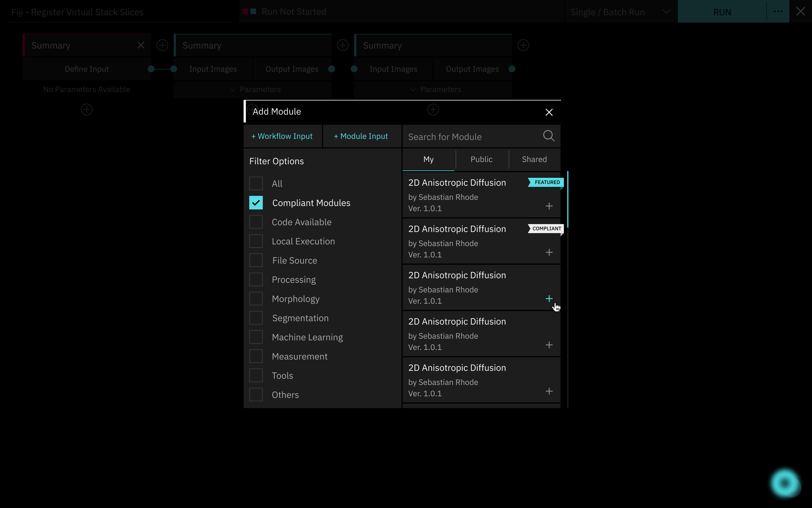
Task: Check the Measurement filter
Action: (256, 356)
